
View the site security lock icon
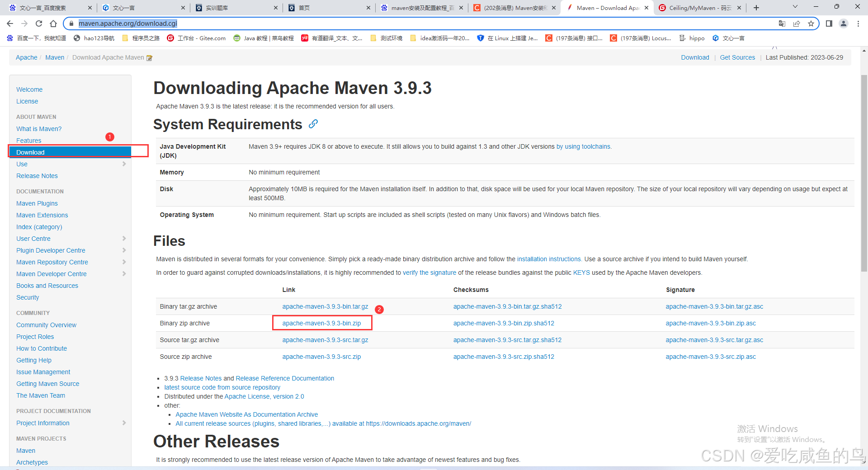click(71, 23)
